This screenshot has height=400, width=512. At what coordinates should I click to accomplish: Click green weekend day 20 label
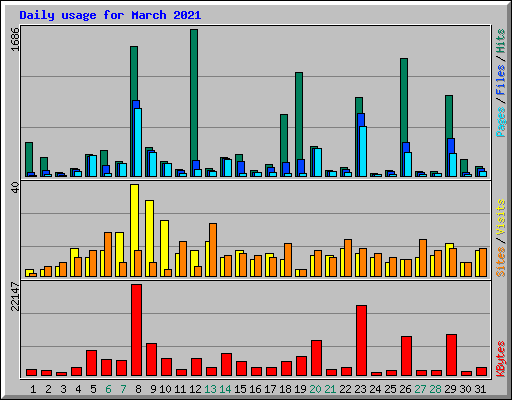pos(315,389)
